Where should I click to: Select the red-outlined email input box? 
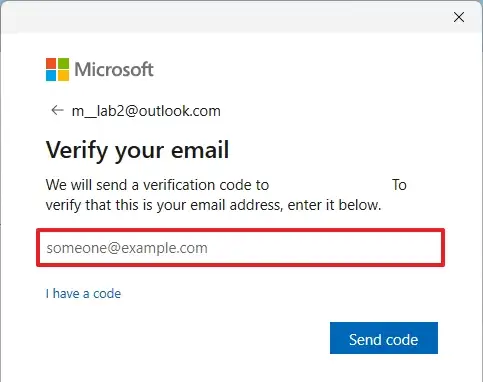(240, 248)
